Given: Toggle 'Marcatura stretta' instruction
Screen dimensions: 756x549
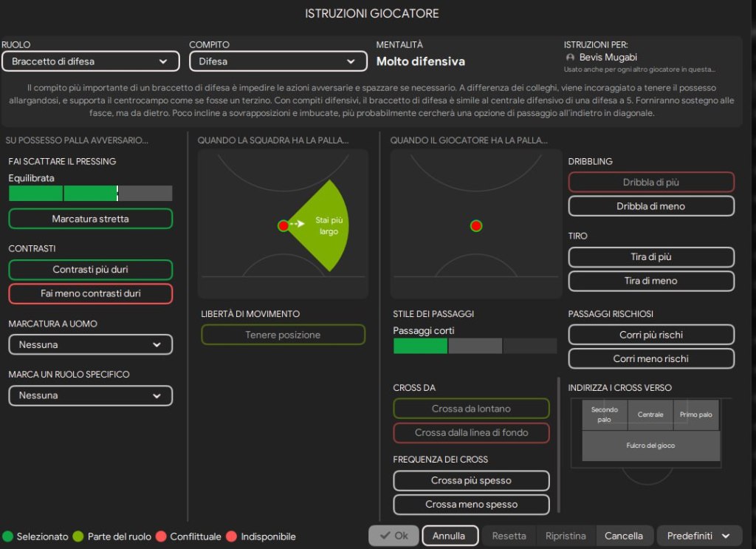Looking at the screenshot, I should [x=91, y=219].
